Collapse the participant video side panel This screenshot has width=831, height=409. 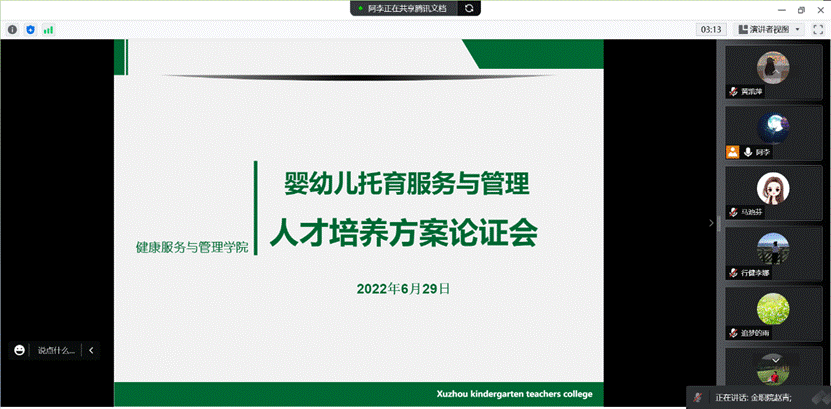pyautogui.click(x=711, y=223)
